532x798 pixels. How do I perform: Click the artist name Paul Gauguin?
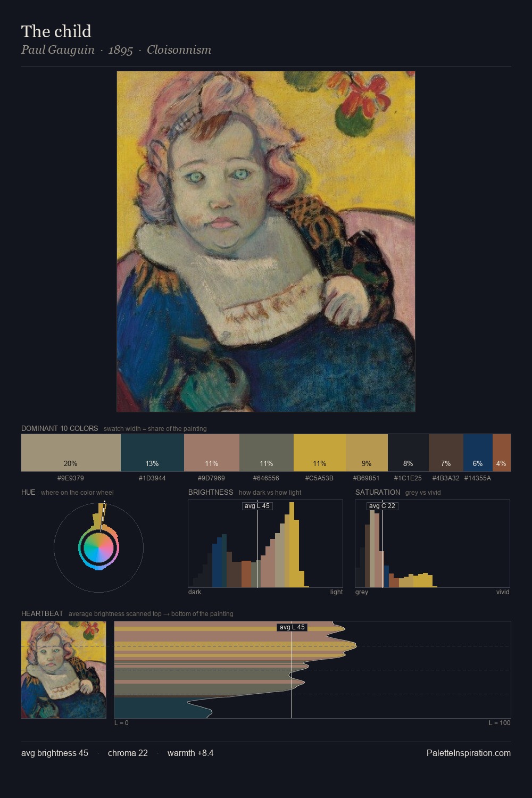tap(58, 50)
